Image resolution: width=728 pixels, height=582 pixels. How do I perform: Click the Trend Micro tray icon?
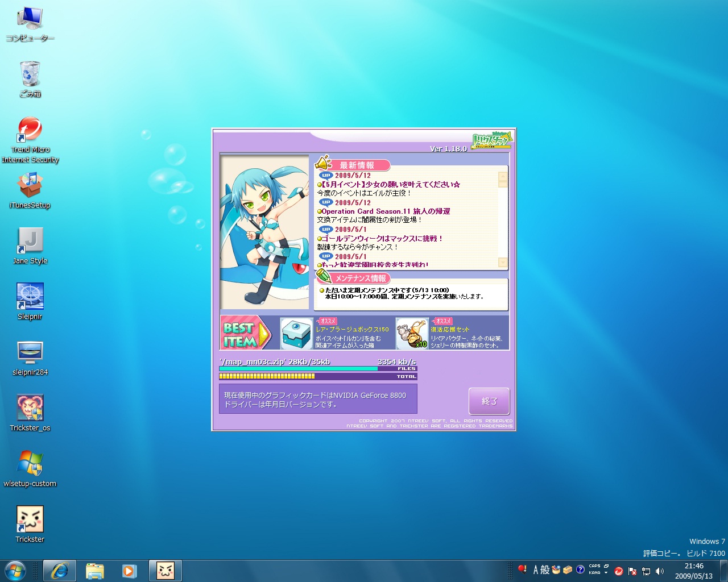point(619,571)
